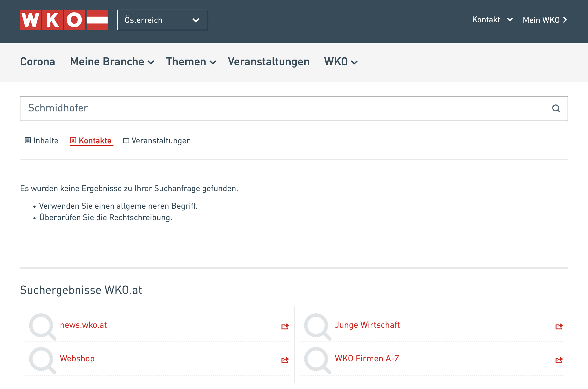
Task: Click external link icon in Webshop row
Action: pyautogui.click(x=285, y=360)
